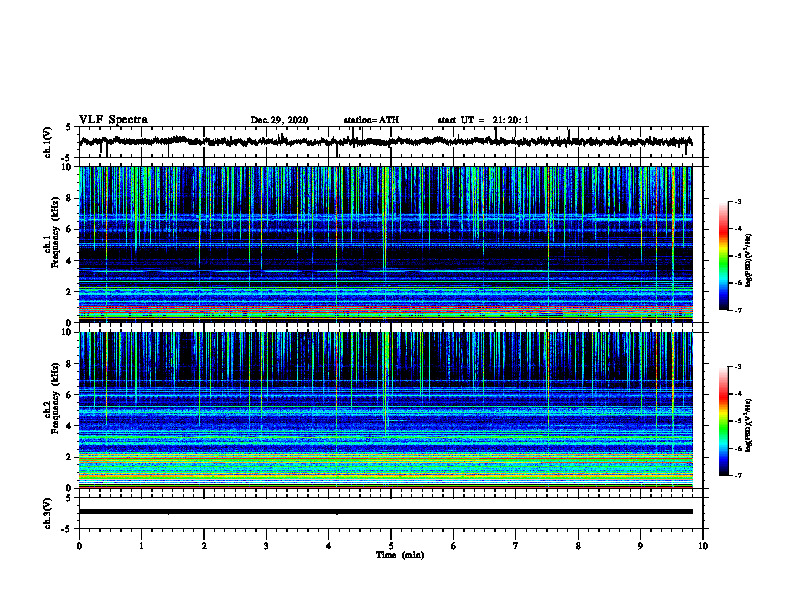
Task: Click the "station=ATH" header label
Action: 371,120
